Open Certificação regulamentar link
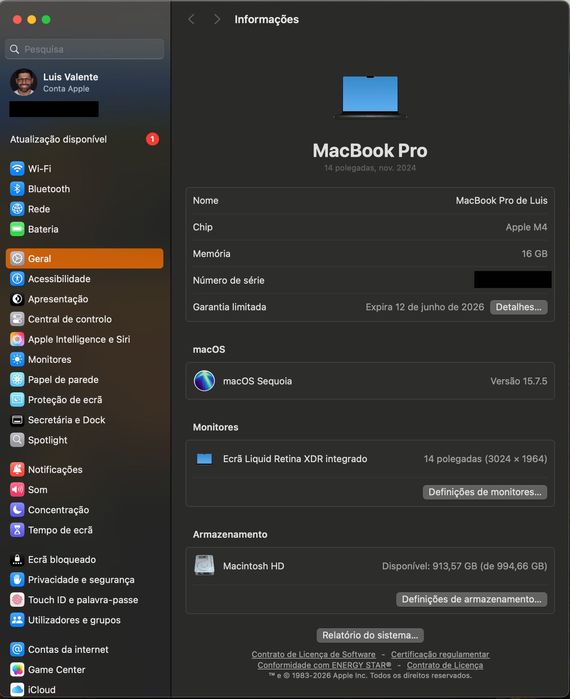Viewport: 570px width, 699px height. tap(440, 654)
